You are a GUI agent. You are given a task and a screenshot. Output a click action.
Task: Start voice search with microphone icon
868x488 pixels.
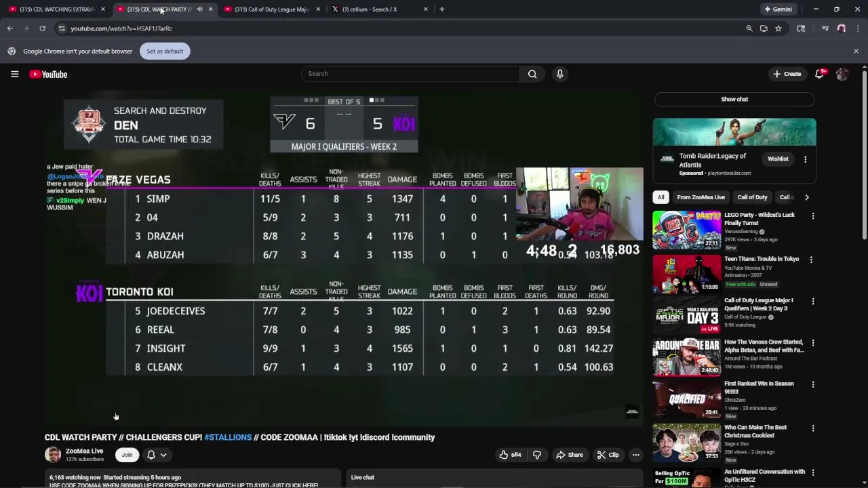click(x=559, y=74)
